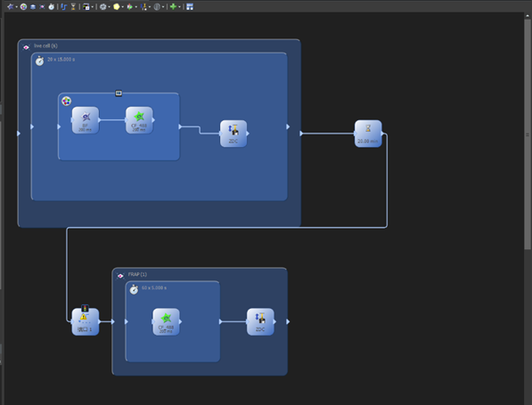The width and height of the screenshot is (532, 405).
Task: Select the multichannel group tool in toolbar
Action: [23, 6]
